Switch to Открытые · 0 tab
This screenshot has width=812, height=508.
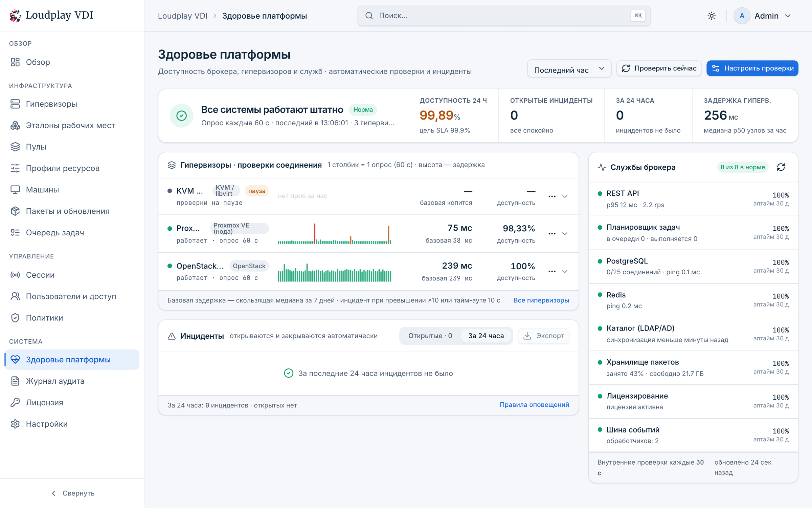point(430,336)
